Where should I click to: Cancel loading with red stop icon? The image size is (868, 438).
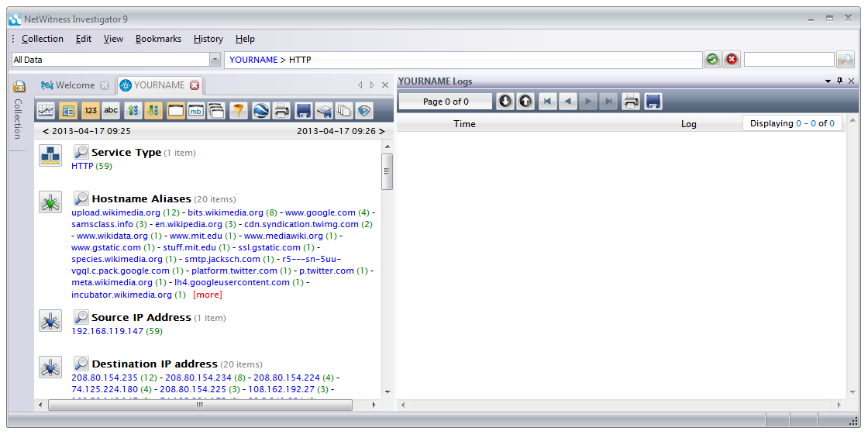pyautogui.click(x=732, y=59)
